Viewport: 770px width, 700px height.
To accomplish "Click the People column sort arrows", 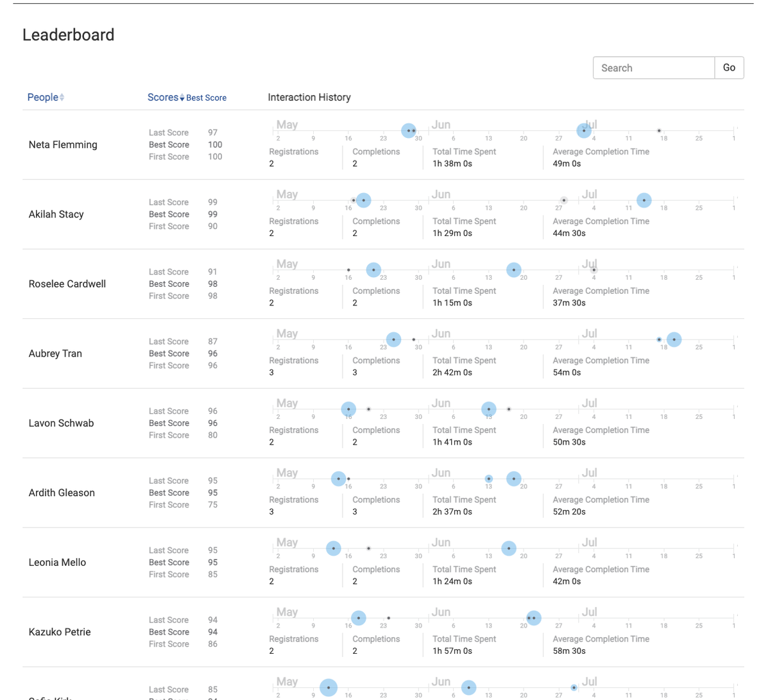I will (61, 97).
